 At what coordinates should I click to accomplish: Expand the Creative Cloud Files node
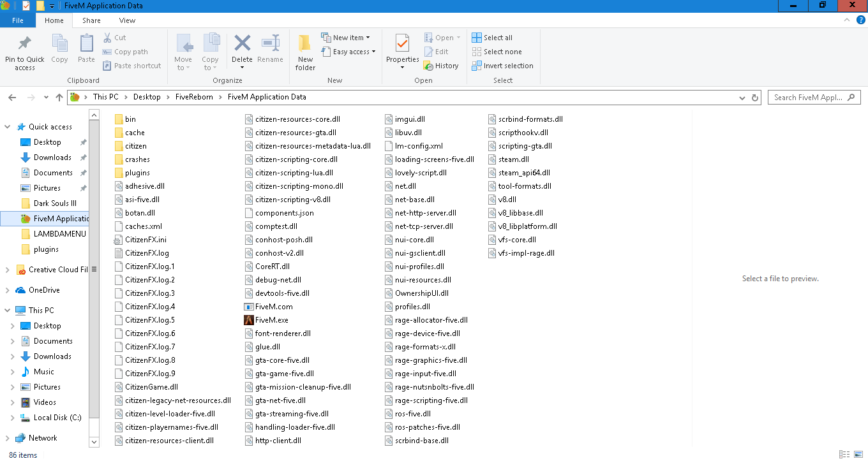(8, 270)
